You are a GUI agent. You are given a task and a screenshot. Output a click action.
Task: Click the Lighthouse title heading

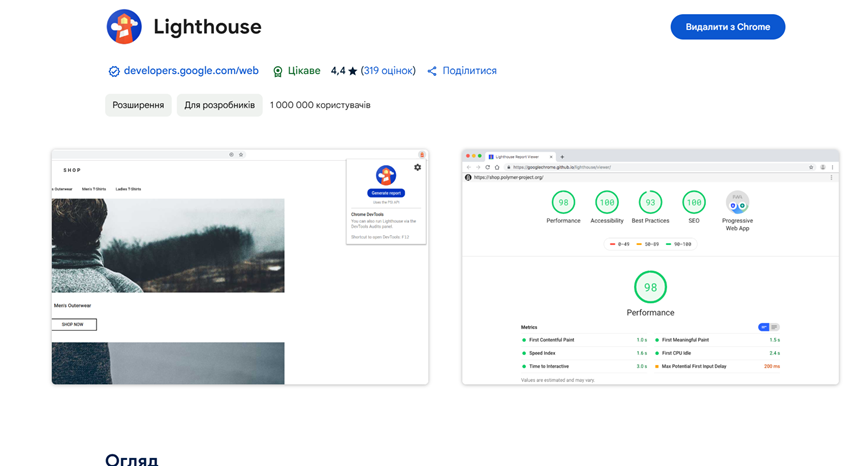207,27
